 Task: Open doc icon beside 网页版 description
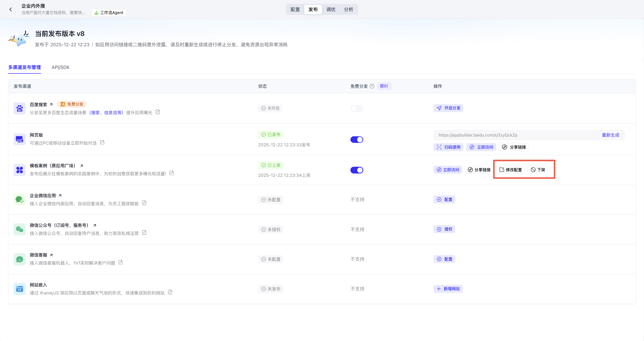[x=102, y=143]
